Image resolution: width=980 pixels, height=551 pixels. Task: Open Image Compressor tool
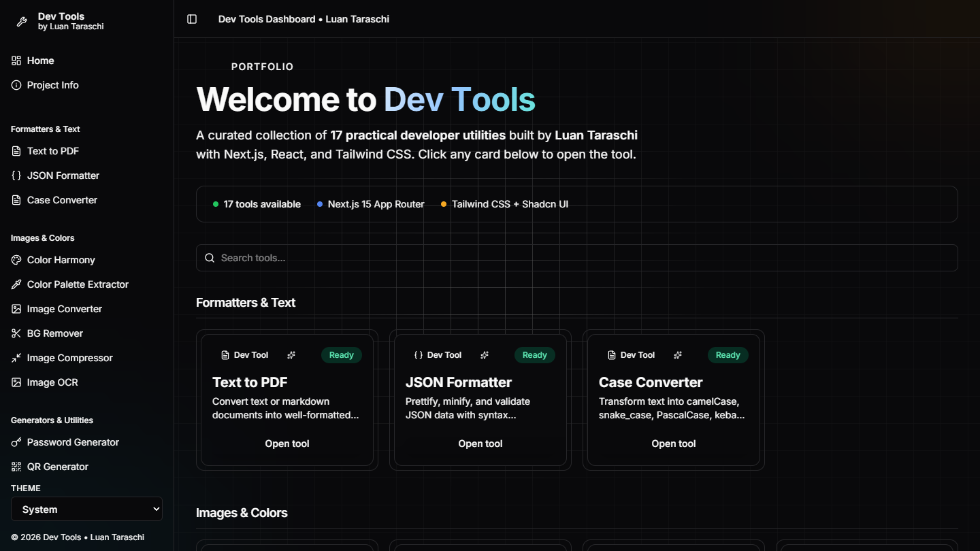point(87,358)
